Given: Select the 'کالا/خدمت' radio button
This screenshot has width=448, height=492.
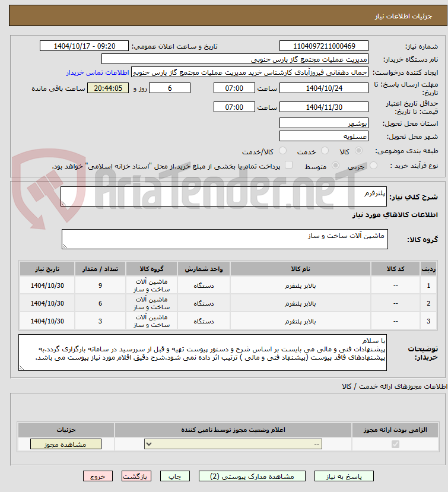Looking at the screenshot, I should pos(282,151).
